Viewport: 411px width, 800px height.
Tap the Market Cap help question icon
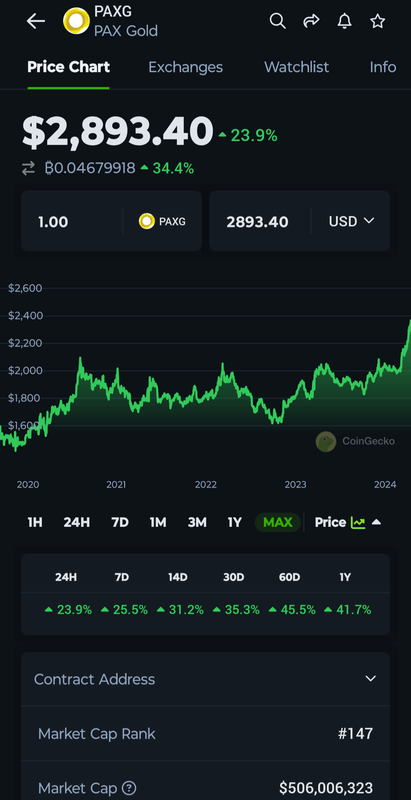coord(130,788)
